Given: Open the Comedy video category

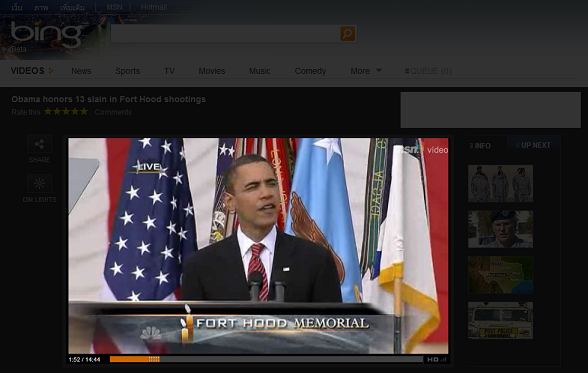Looking at the screenshot, I should click(310, 71).
